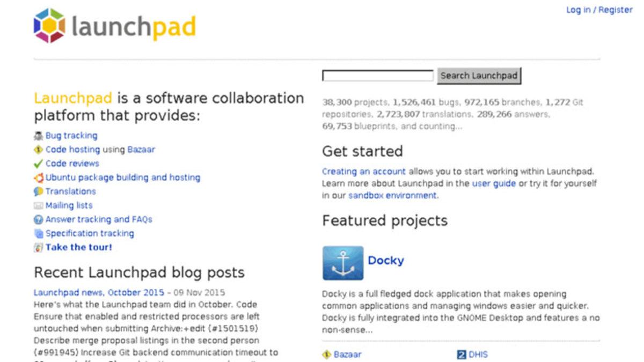Click the green checkmark Code reviews icon
Image resolution: width=644 pixels, height=362 pixels.
[38, 163]
